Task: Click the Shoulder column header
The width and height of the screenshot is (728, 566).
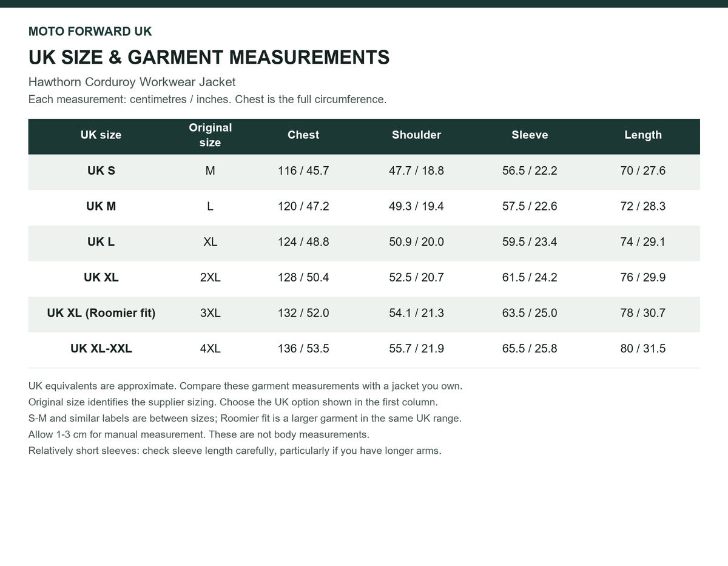Action: coord(416,135)
